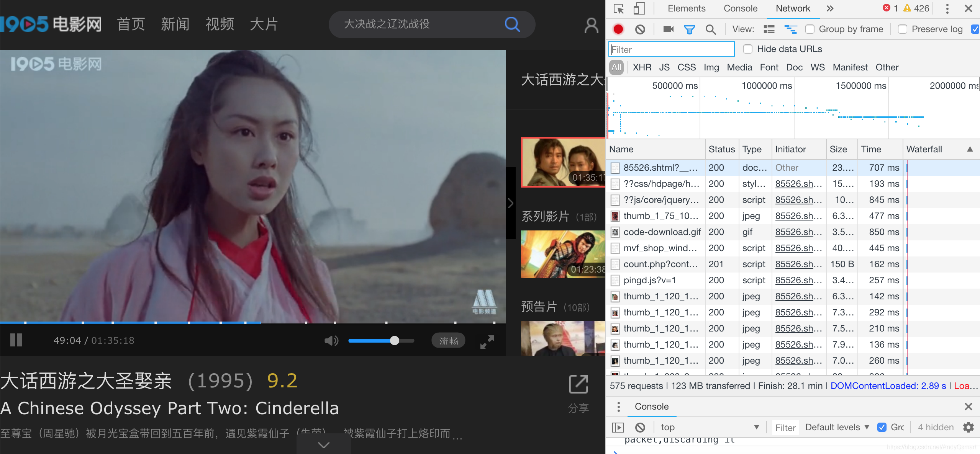Toggle device toolbar icon
The height and width of the screenshot is (454, 980).
pos(639,8)
